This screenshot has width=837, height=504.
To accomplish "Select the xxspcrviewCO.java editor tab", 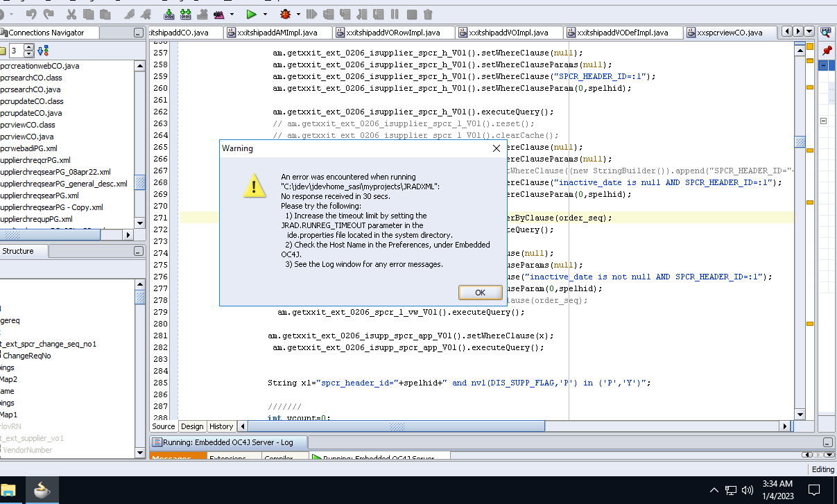I will [x=723, y=32].
